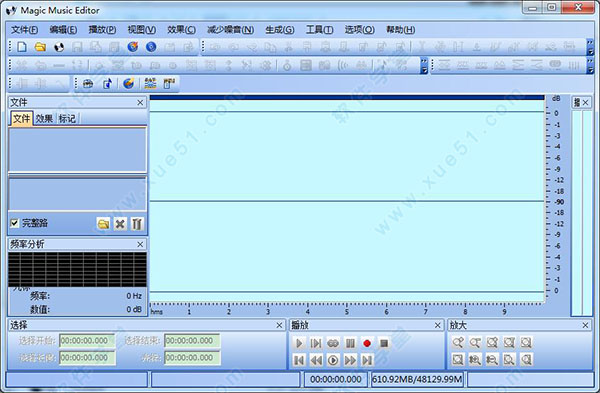600x393 pixels.
Task: Open the 工具(T) menu
Action: click(320, 29)
